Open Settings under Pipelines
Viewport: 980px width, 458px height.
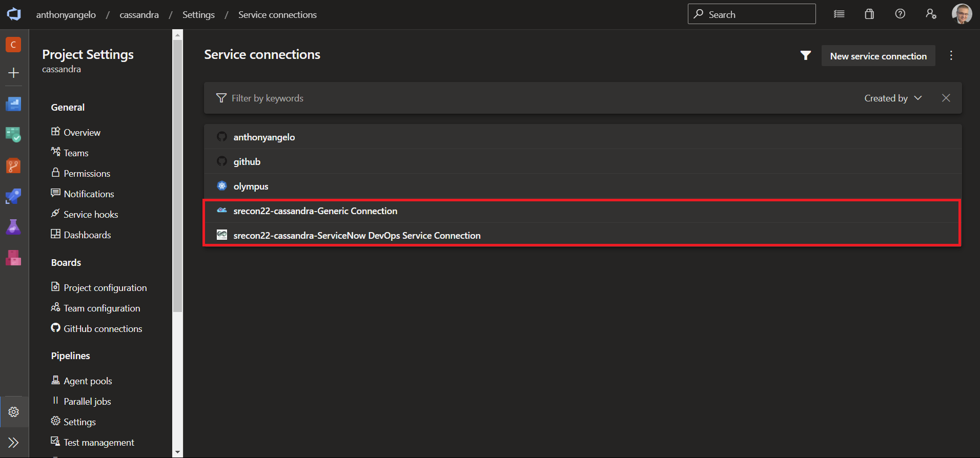click(73, 422)
